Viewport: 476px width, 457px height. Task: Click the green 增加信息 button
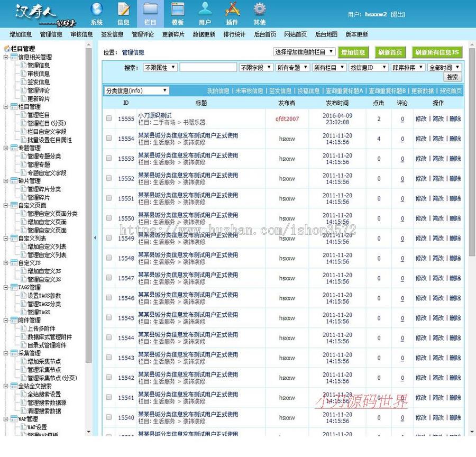(353, 52)
